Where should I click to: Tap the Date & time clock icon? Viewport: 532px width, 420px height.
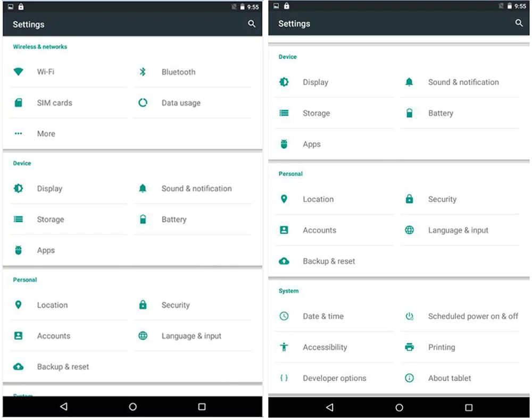(284, 316)
